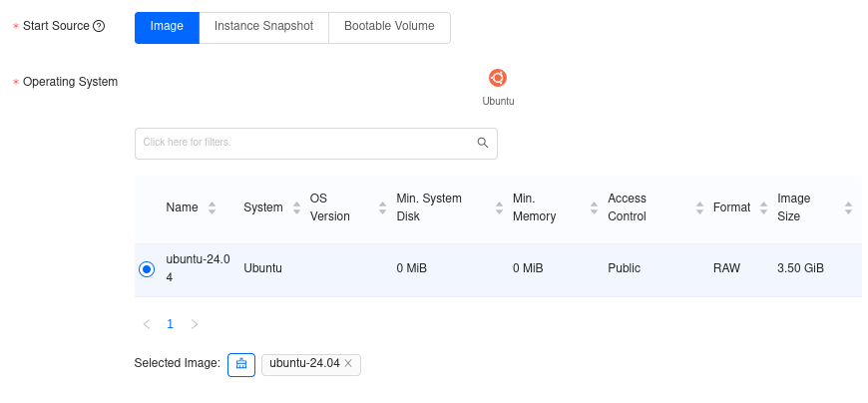
Task: Select the ubuntu-24.04 radio button
Action: [147, 269]
